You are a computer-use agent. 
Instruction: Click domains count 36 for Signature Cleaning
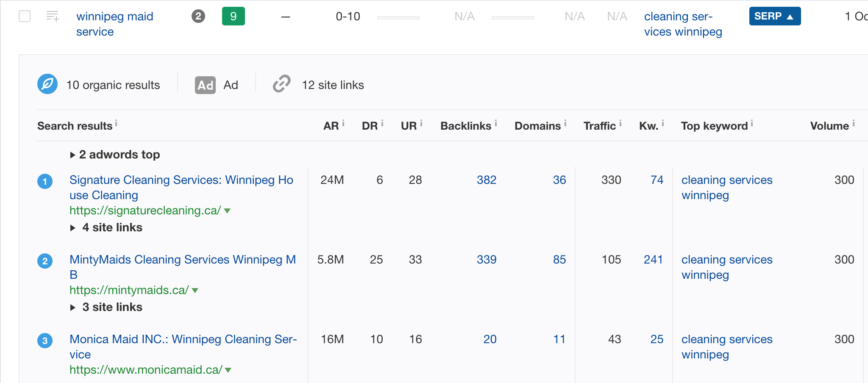click(559, 180)
